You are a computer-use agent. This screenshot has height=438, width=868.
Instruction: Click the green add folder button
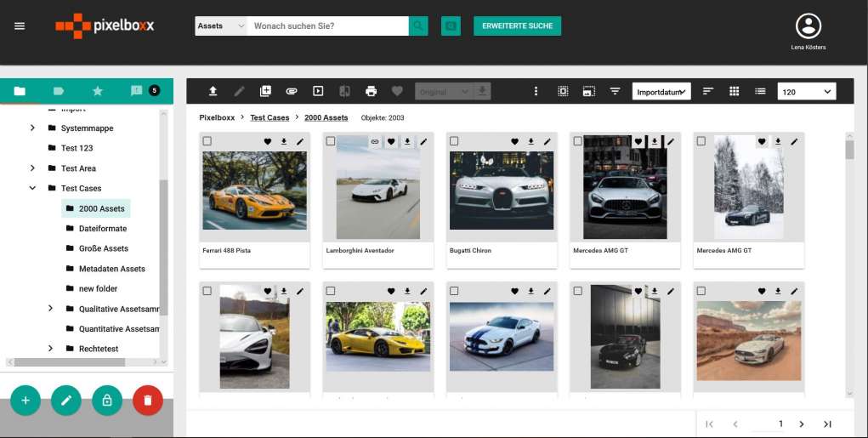point(26,401)
